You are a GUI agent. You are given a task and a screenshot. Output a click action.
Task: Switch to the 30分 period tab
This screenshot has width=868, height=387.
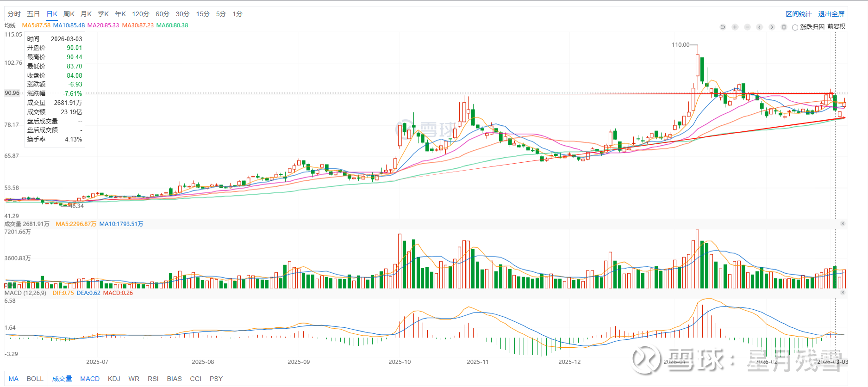[x=183, y=14]
